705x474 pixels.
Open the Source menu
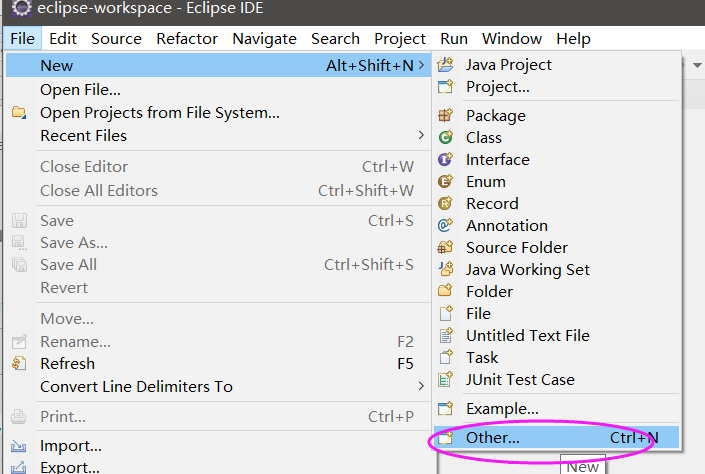tap(116, 39)
